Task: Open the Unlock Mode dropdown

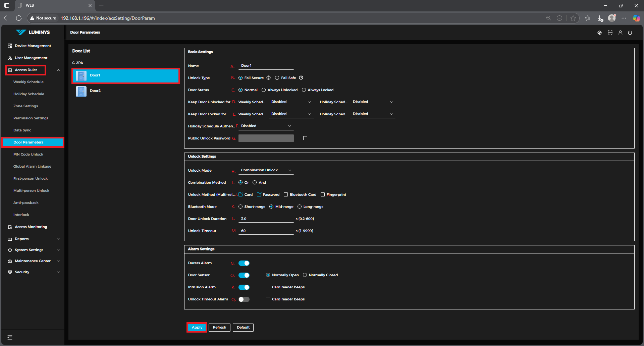Action: [x=266, y=170]
